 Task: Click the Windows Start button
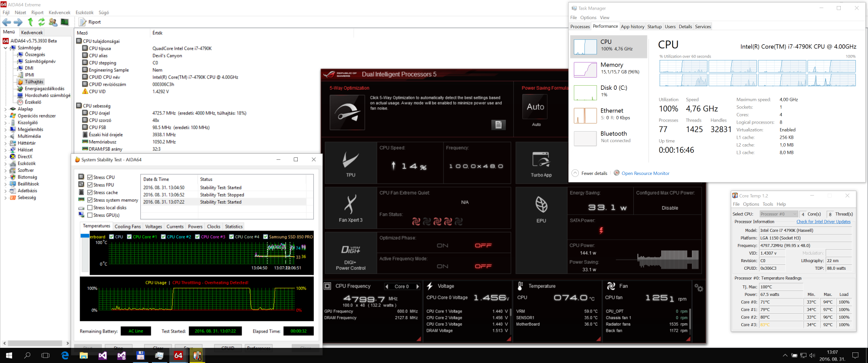click(9, 355)
